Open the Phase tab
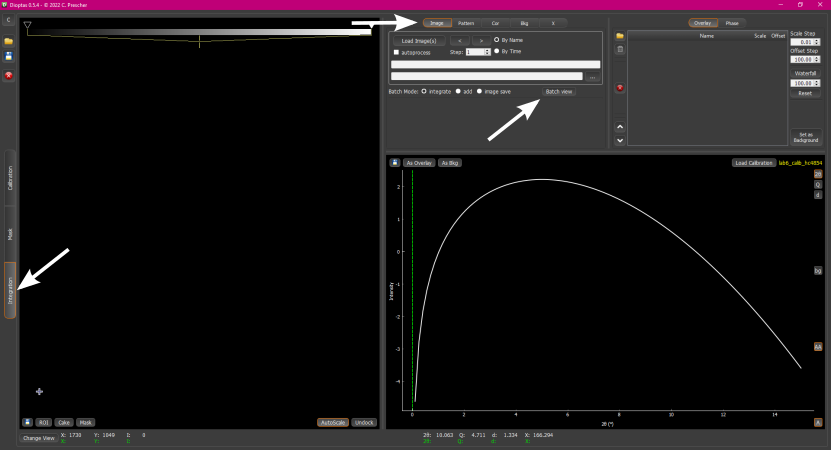 tap(732, 23)
